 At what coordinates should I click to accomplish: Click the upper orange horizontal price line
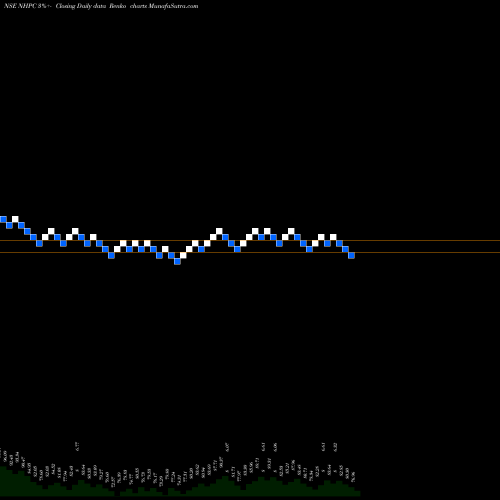(x=250, y=240)
